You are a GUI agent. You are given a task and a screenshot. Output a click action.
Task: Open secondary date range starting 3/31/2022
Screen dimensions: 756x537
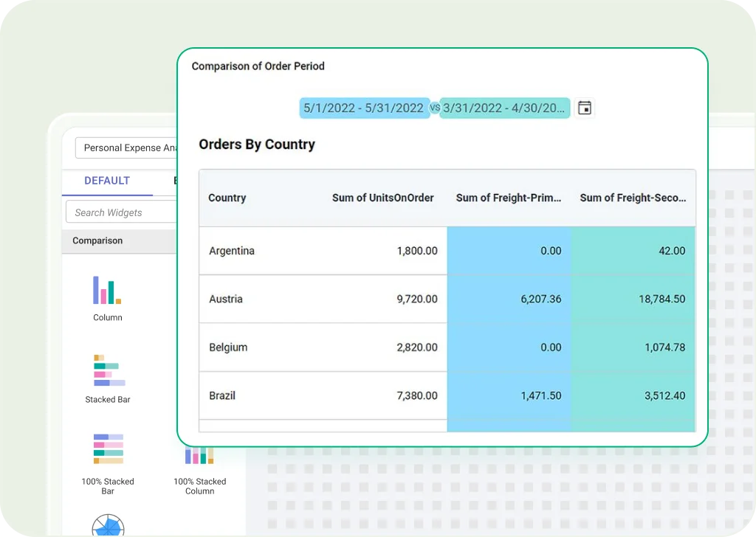(504, 108)
